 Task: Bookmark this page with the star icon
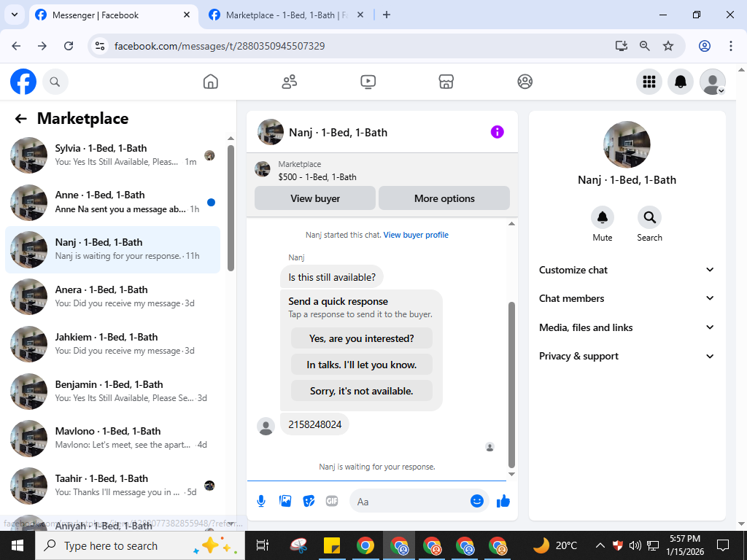(x=668, y=46)
